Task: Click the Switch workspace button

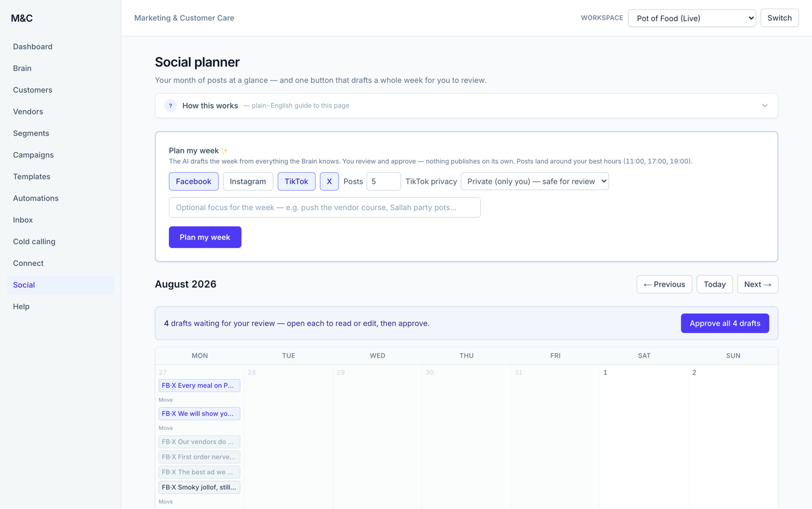Action: [x=779, y=18]
